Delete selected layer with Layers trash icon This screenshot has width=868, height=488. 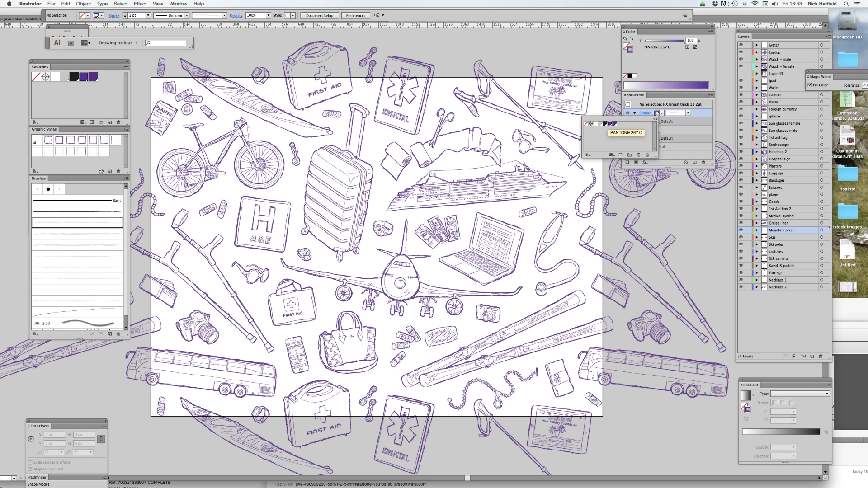821,357
